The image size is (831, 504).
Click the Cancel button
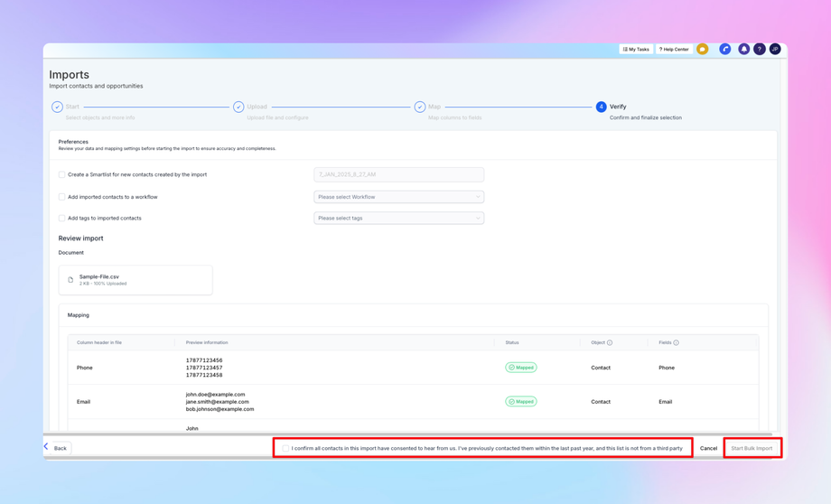tap(708, 448)
